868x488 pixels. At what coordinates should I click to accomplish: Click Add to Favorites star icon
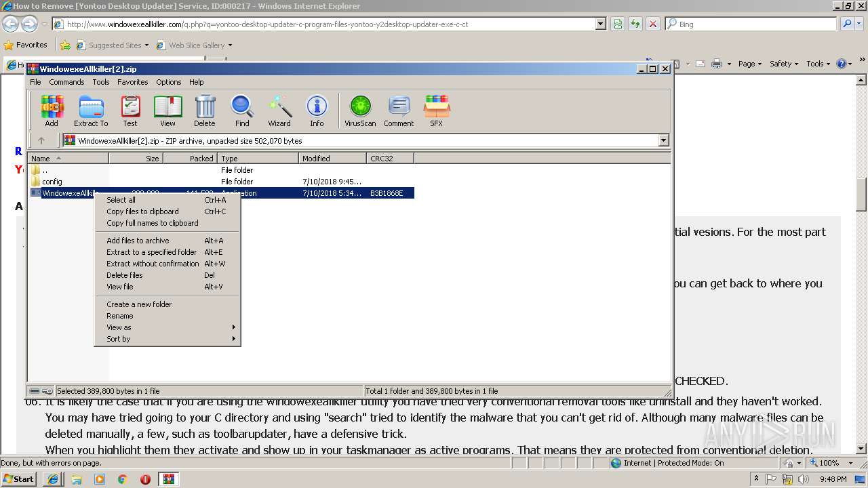coord(65,45)
